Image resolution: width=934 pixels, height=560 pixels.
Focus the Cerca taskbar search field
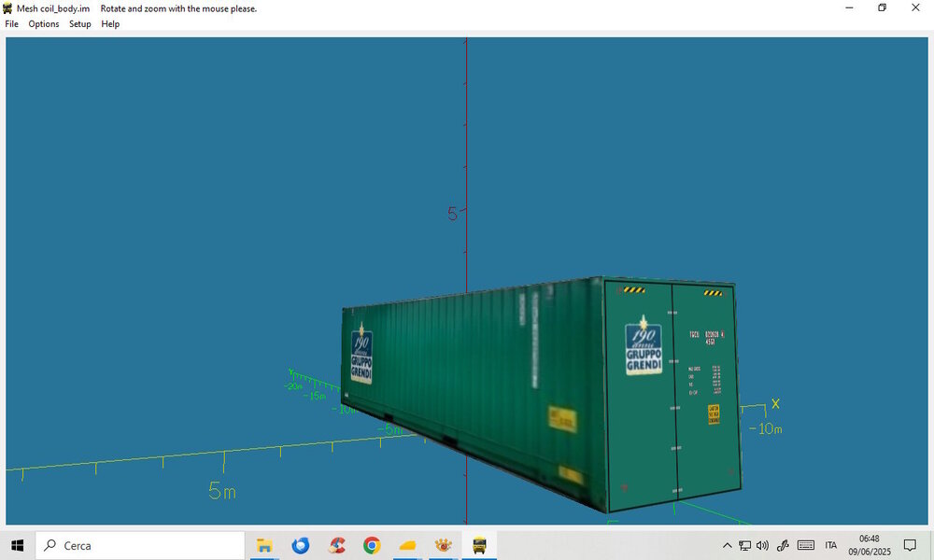click(x=140, y=545)
